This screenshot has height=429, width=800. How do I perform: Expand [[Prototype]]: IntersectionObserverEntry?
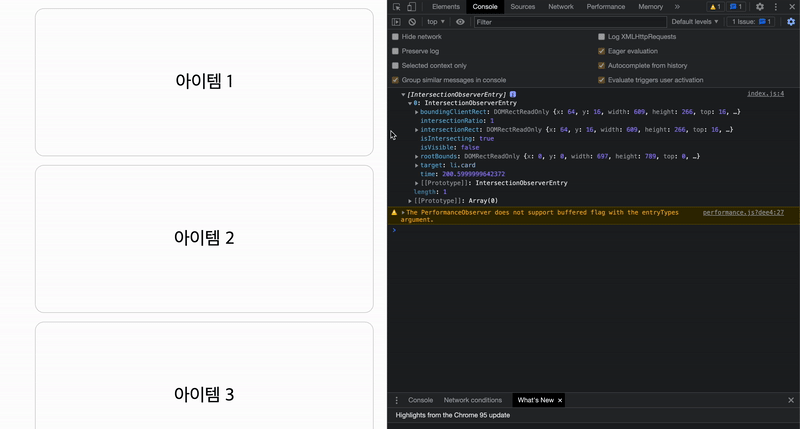click(416, 183)
